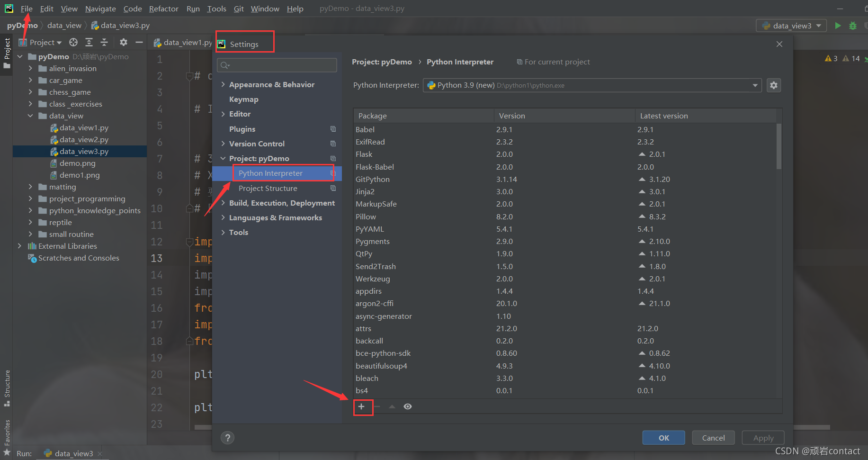Click the run green play icon
868x460 pixels.
click(x=838, y=26)
